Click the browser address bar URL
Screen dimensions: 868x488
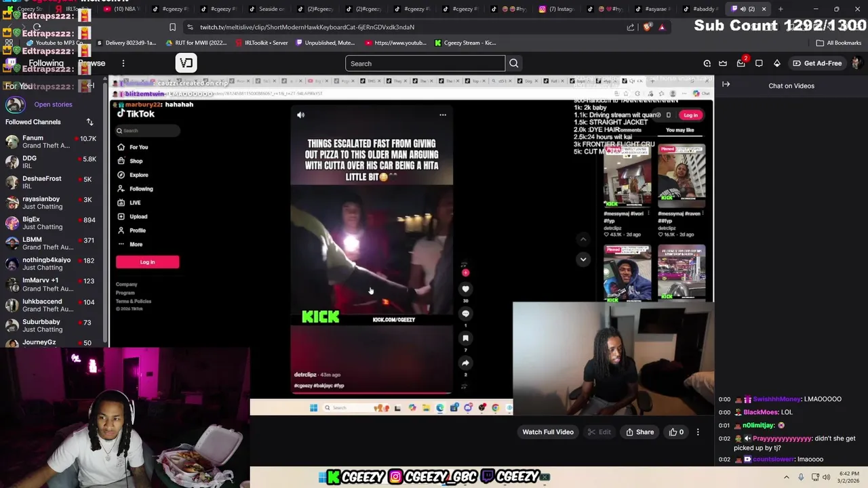(x=307, y=27)
